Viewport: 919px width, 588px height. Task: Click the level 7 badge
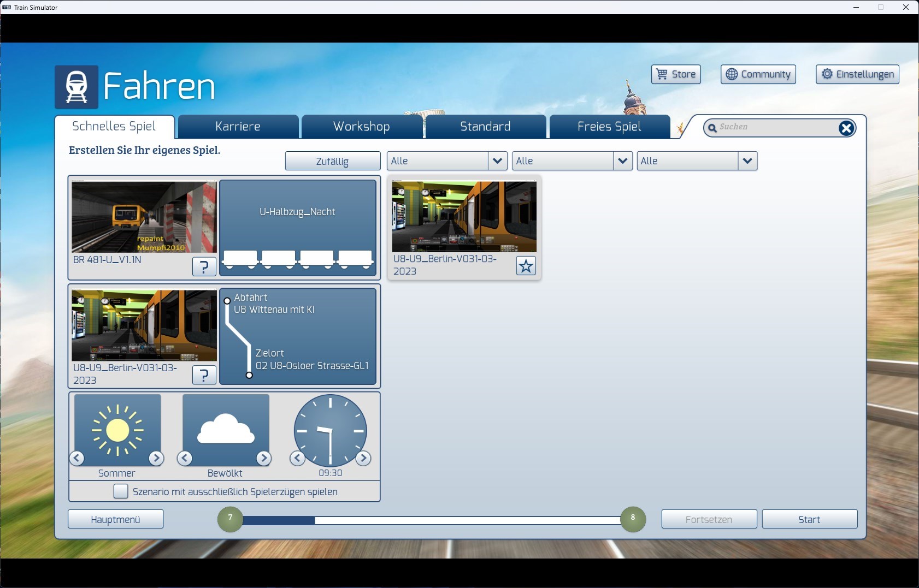point(230,519)
